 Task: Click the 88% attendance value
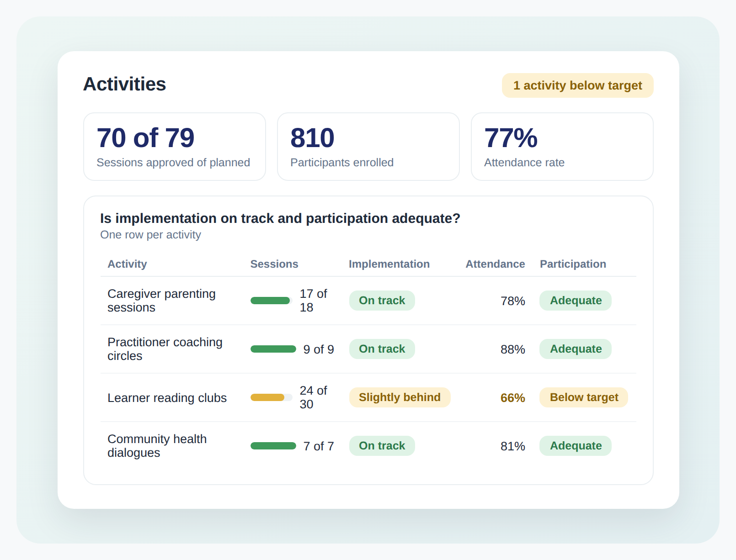click(513, 349)
